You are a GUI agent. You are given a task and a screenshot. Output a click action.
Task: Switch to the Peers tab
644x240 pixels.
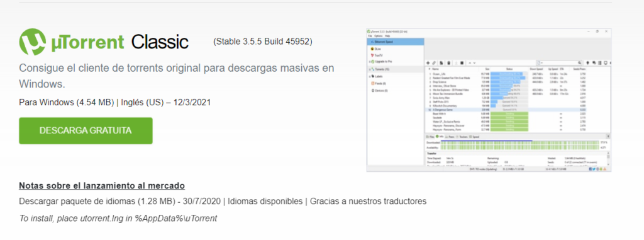pyautogui.click(x=450, y=137)
